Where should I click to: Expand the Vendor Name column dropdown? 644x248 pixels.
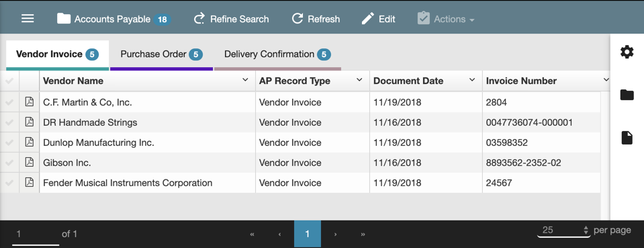[x=245, y=80]
